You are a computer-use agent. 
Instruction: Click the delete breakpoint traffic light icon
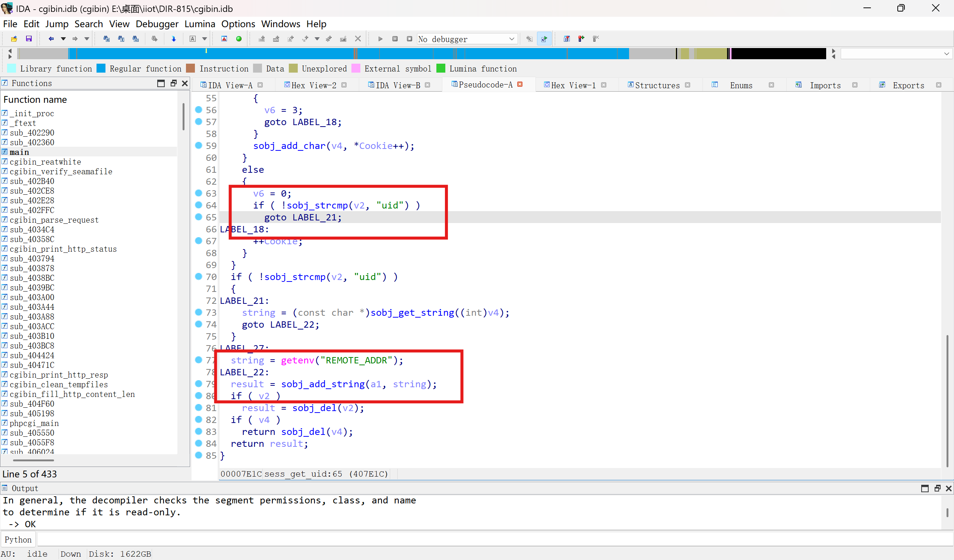pos(596,39)
